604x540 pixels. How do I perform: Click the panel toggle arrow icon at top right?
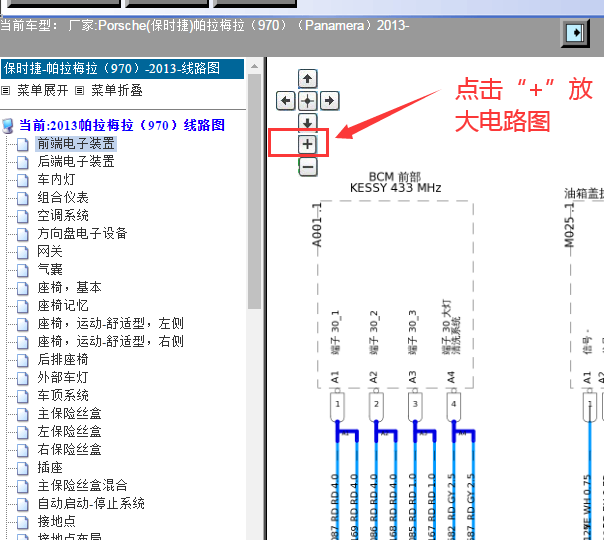(x=575, y=33)
